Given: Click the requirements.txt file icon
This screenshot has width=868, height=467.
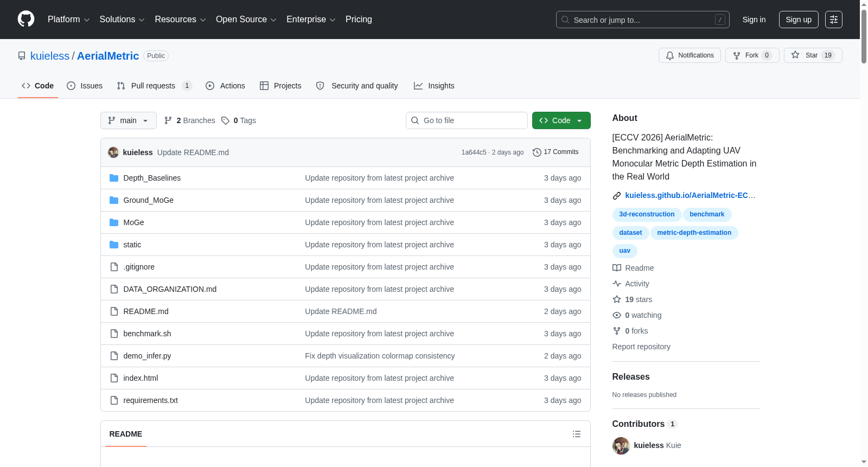Looking at the screenshot, I should 114,400.
